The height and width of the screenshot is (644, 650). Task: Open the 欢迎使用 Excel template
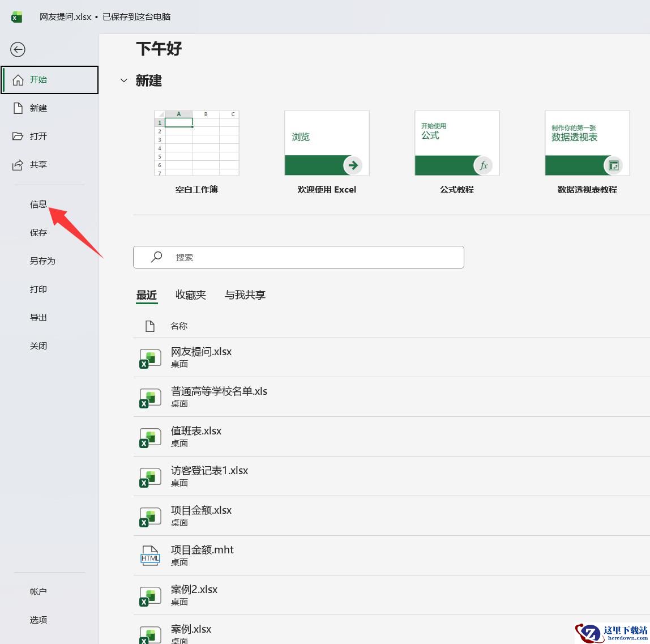[327, 143]
